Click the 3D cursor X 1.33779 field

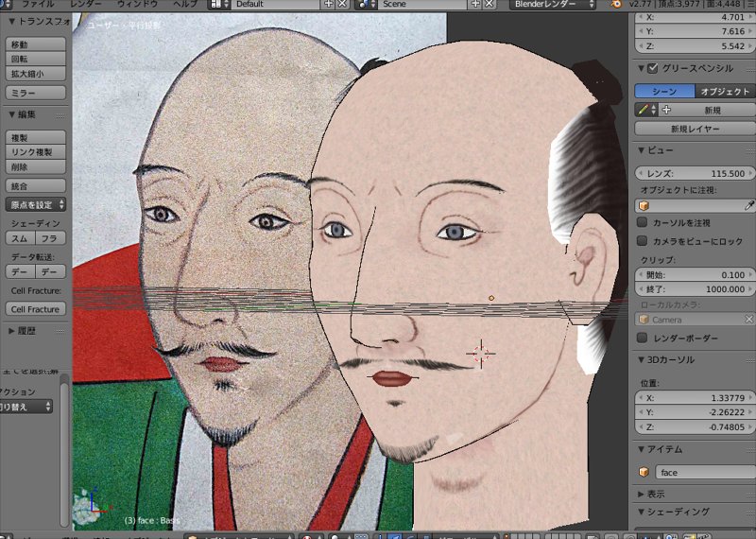(x=695, y=398)
